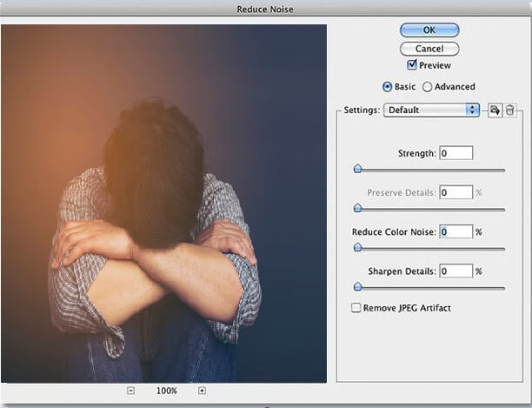This screenshot has height=408, width=532.
Task: Toggle the Preview checkbox
Action: tap(411, 64)
